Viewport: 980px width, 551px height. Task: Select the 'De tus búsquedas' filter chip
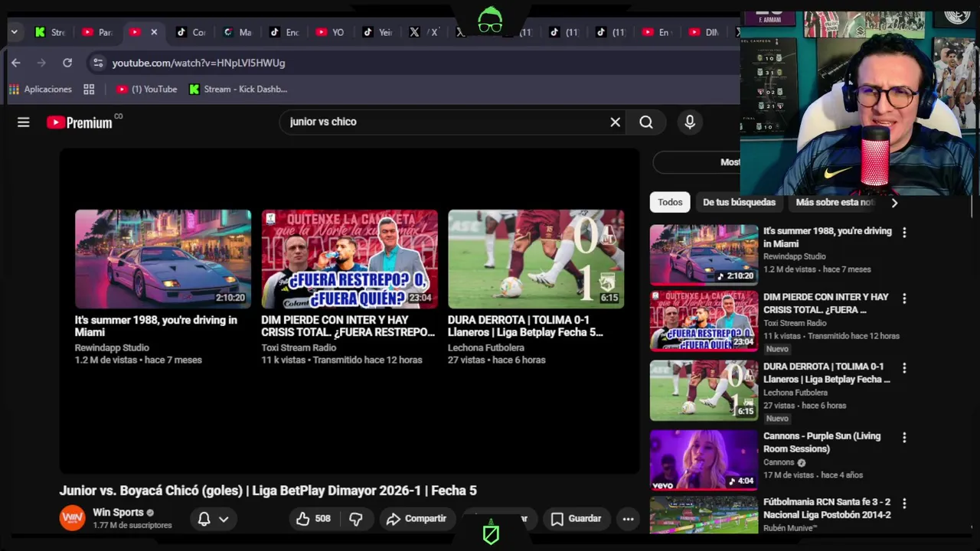739,202
